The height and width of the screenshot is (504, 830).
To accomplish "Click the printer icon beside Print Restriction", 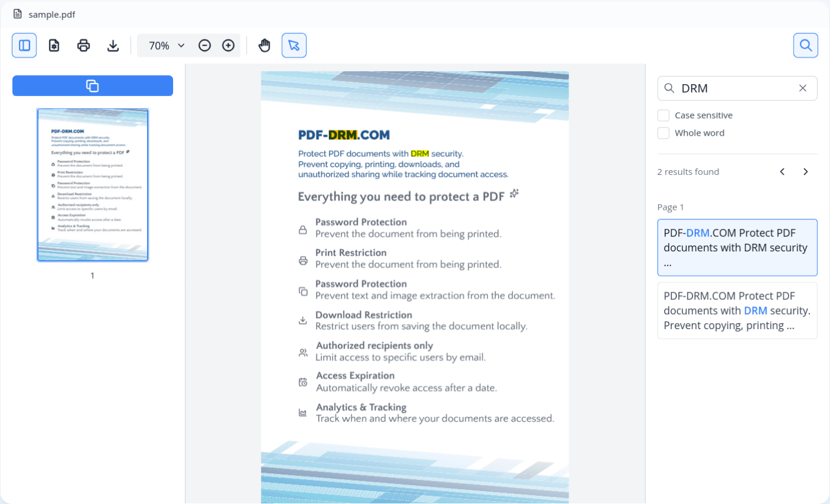I will pos(303,261).
